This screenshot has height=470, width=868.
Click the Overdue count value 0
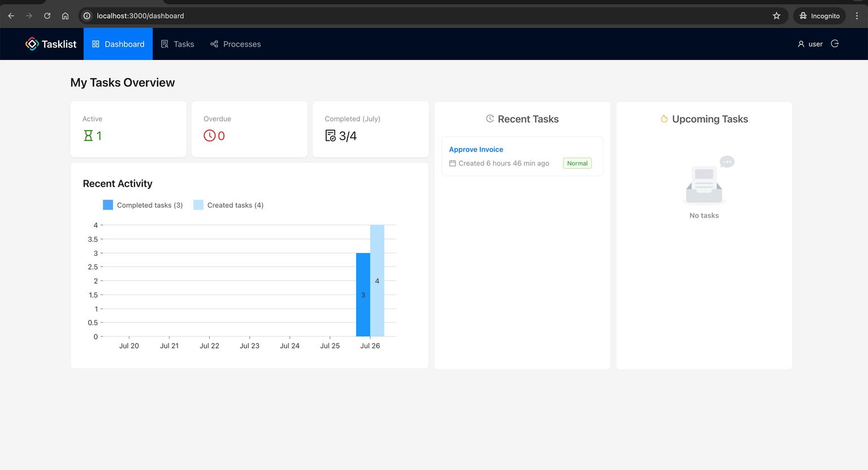[222, 136]
